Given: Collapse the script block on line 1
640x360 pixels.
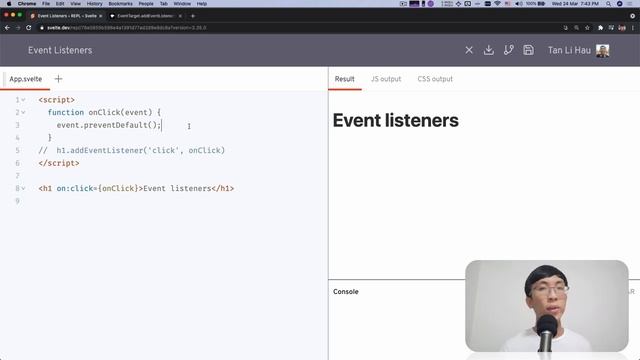Looking at the screenshot, I should (23, 100).
